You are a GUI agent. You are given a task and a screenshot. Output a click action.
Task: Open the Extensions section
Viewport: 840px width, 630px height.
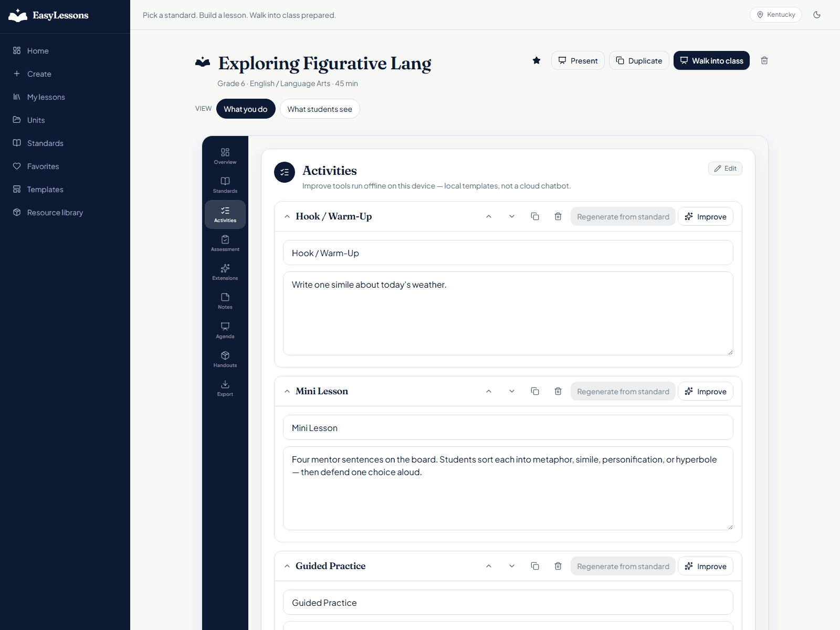225,272
